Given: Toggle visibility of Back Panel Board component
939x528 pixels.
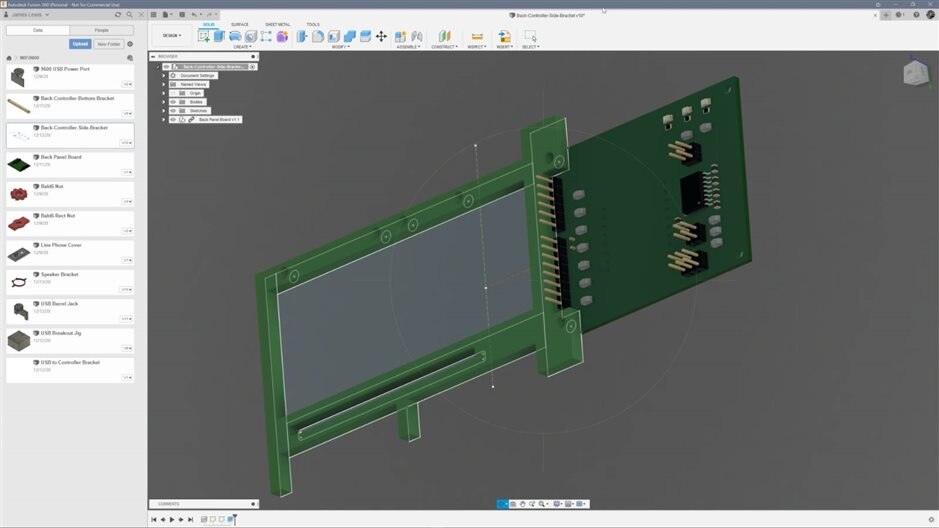Looking at the screenshot, I should (x=172, y=119).
